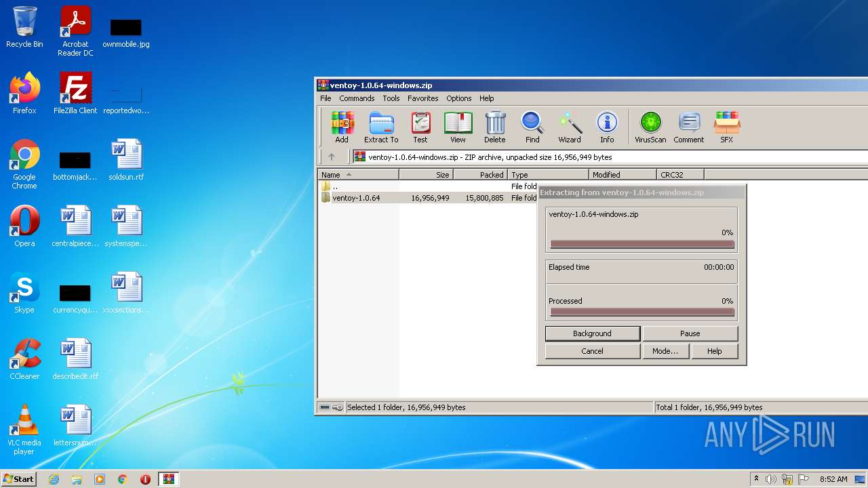Image resolution: width=868 pixels, height=488 pixels.
Task: Click the volume speaker tray icon
Action: pos(771,479)
